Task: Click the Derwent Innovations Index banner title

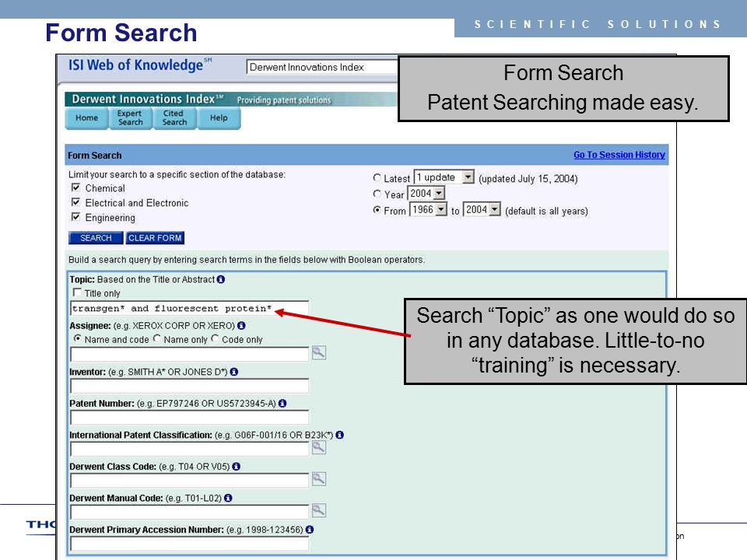Action: [148, 99]
